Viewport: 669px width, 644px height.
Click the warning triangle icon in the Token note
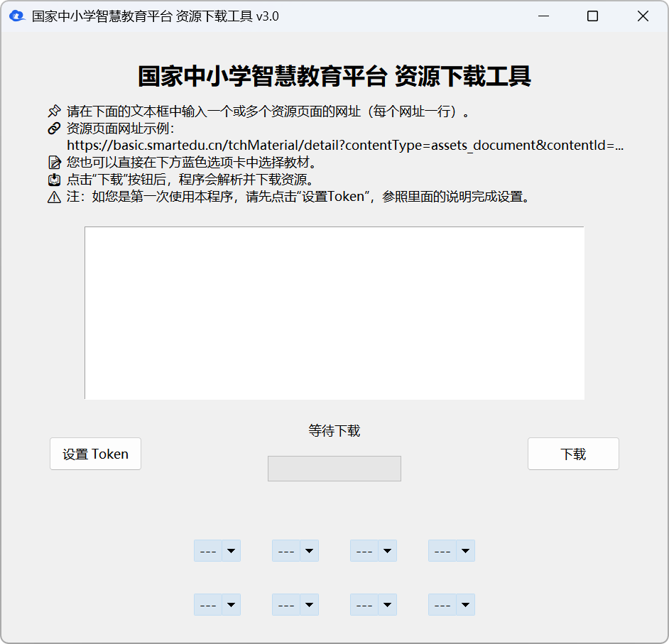tap(54, 196)
